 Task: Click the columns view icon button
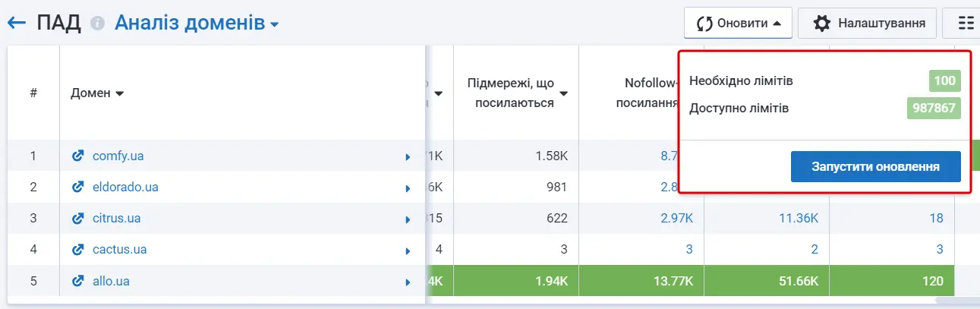pyautogui.click(x=964, y=23)
